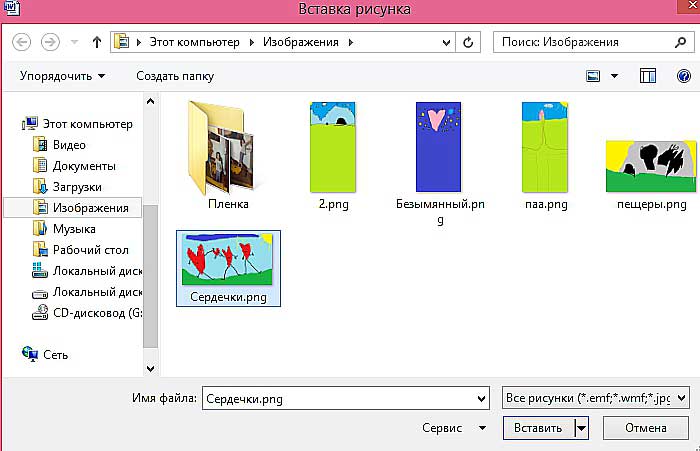Click 'Создать папку' button

[x=175, y=76]
